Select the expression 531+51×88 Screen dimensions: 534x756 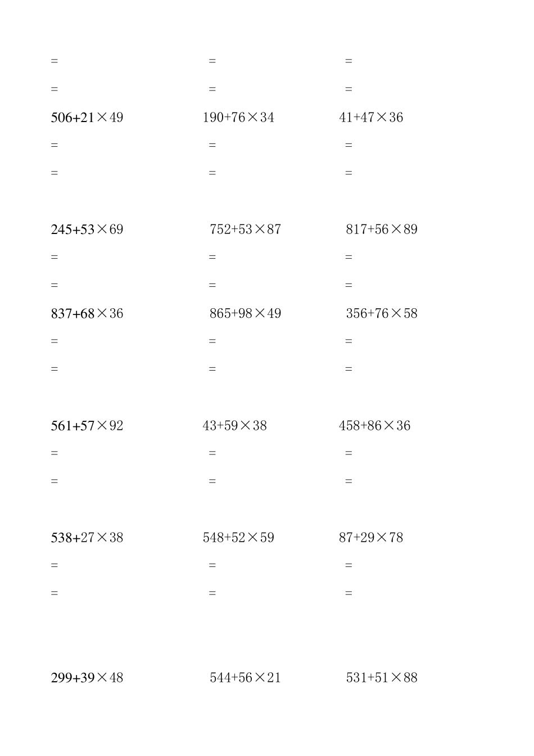pyautogui.click(x=382, y=678)
